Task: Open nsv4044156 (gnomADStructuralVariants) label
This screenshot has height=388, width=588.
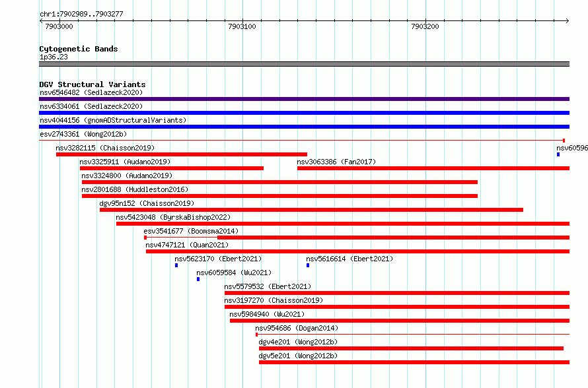Action: point(113,120)
